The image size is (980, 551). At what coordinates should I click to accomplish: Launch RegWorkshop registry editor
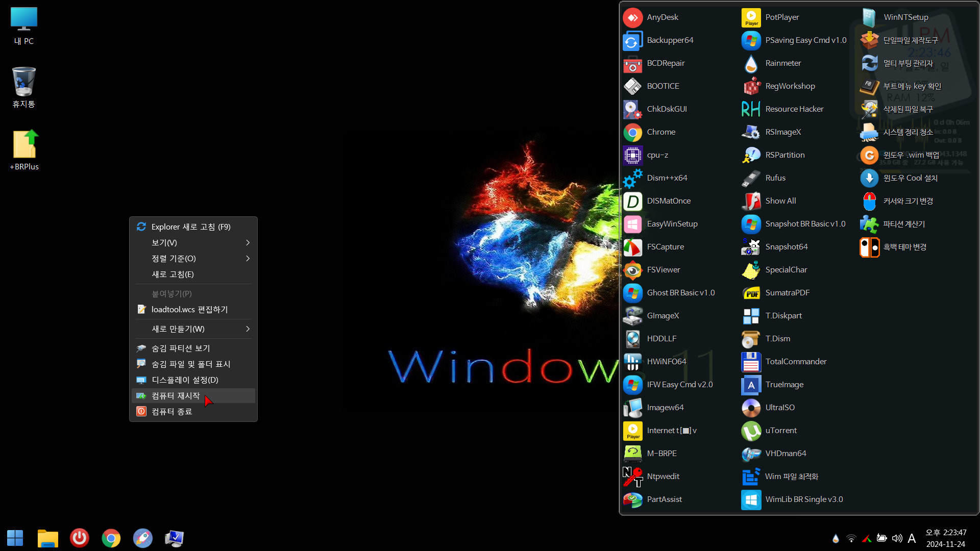[x=778, y=86]
